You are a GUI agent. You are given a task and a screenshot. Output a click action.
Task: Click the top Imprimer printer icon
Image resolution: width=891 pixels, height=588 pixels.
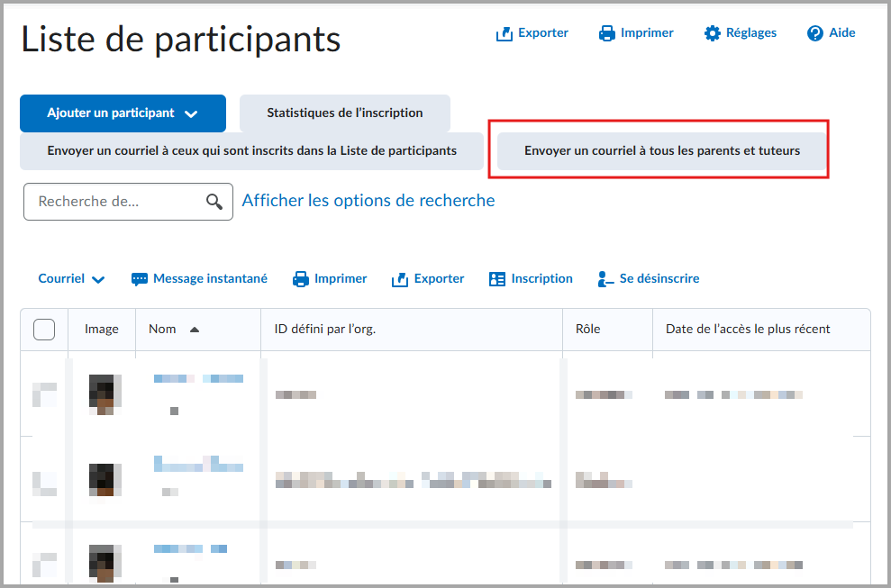(607, 33)
